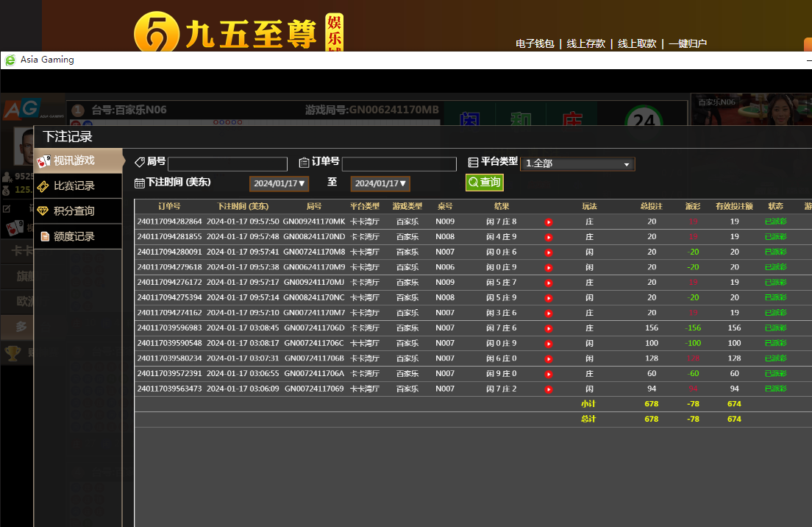Focus the 订单号 input field

tap(399, 164)
